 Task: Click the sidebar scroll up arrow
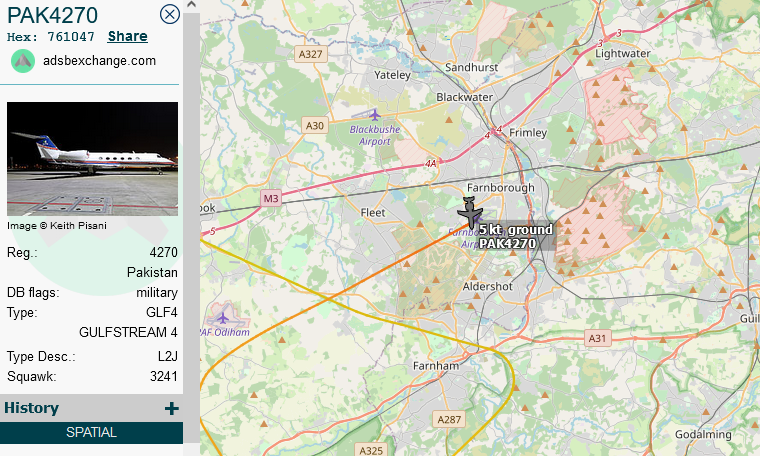191,5
